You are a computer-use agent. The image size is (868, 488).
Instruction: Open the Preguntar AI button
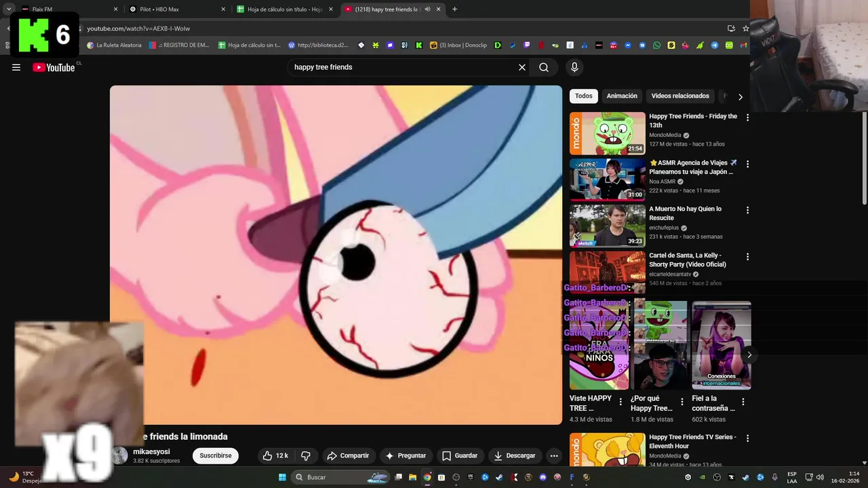tap(406, 455)
